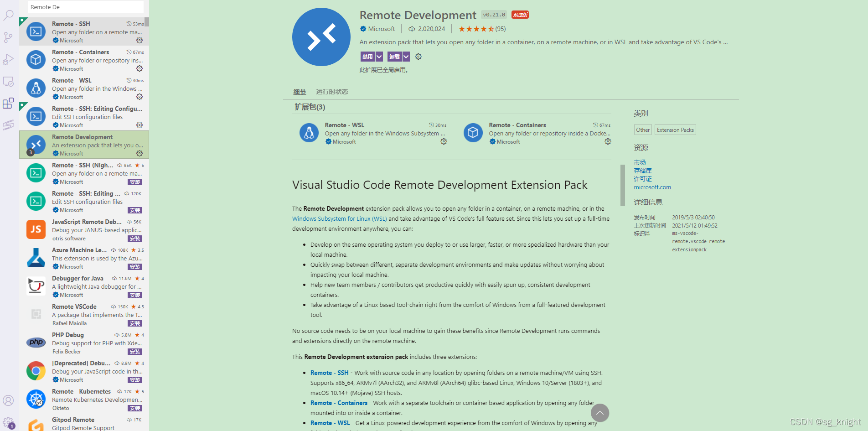Screen dimensions: 868x431
Task: Select Remote Development in the extension list
Action: pyautogui.click(x=84, y=145)
